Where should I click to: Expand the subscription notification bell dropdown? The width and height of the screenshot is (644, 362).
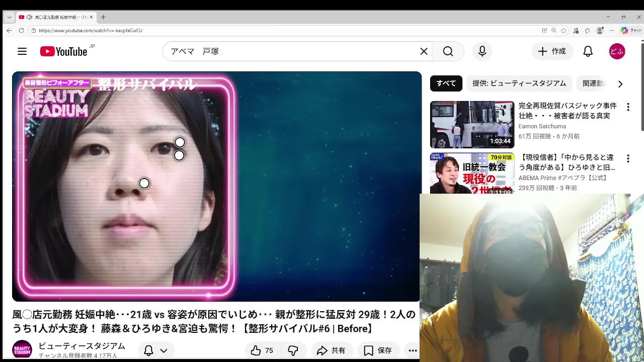pyautogui.click(x=155, y=350)
